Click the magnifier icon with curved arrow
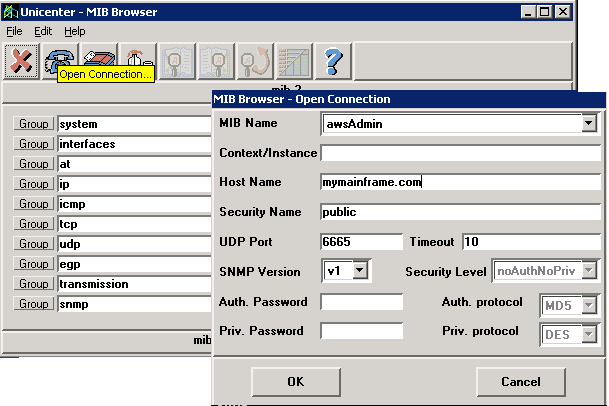This screenshot has width=609, height=406. coord(254,61)
